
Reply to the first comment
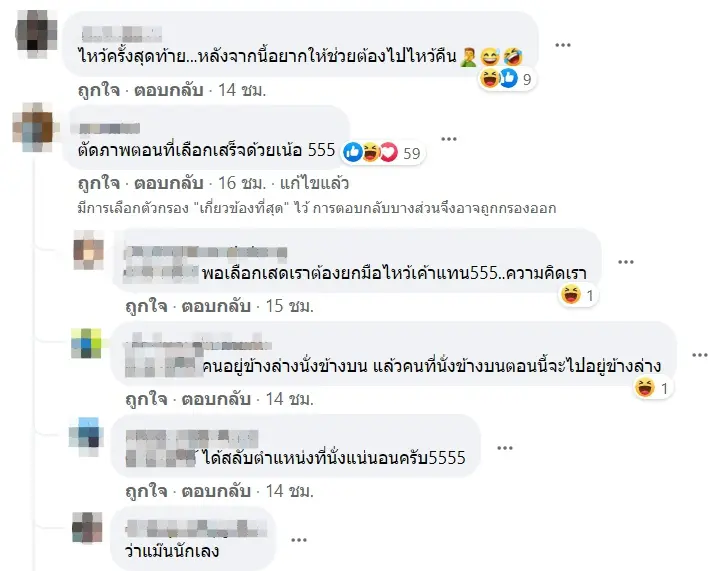pos(169,90)
